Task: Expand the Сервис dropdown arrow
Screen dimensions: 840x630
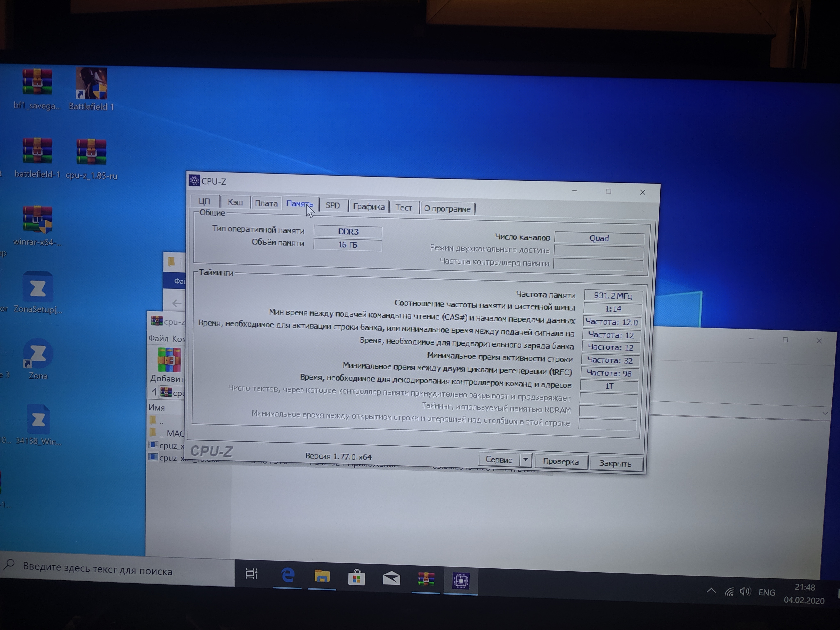Action: click(x=525, y=460)
